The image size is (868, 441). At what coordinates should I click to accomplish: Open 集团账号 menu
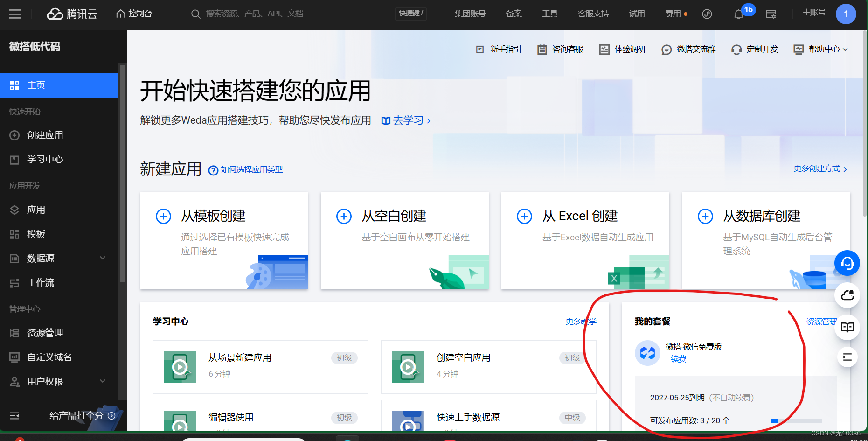[x=470, y=14]
